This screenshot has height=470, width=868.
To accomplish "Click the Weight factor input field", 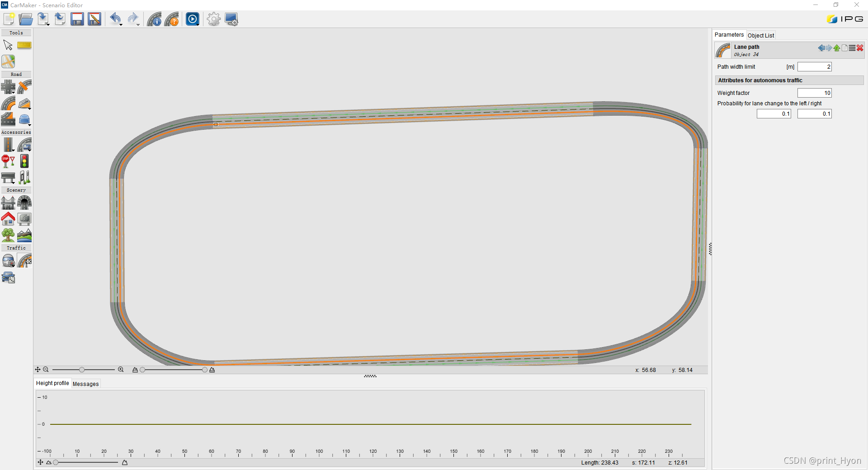I will click(815, 93).
